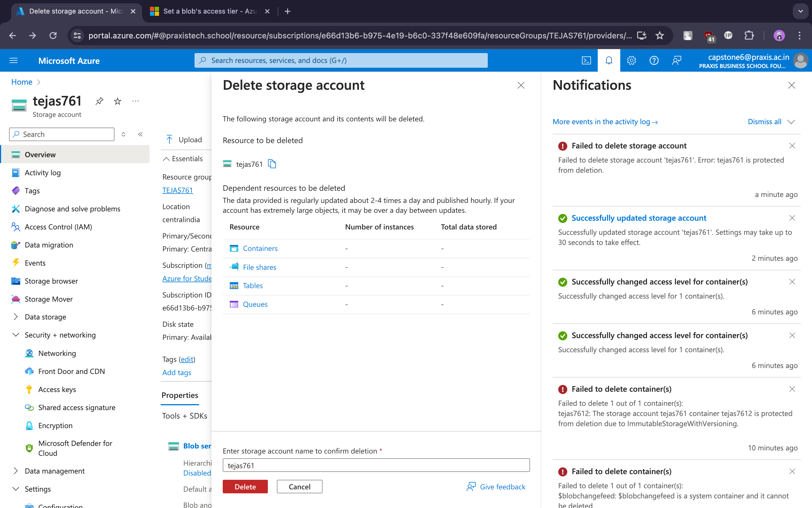Click Dismiss all notifications
Image resolution: width=812 pixels, height=508 pixels.
(x=765, y=122)
